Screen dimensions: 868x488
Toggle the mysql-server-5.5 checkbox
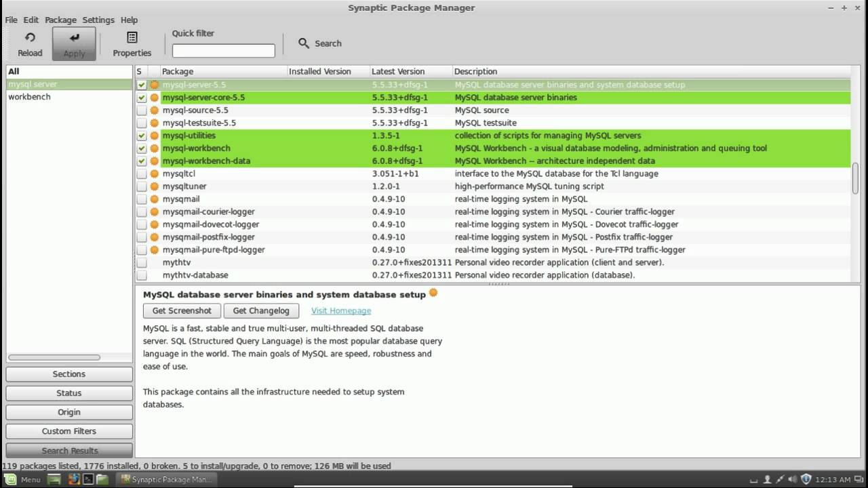(142, 85)
